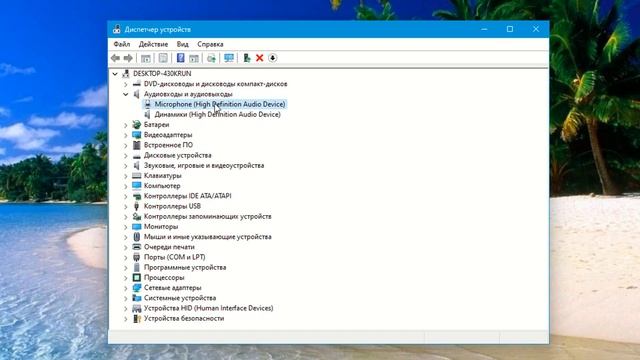The height and width of the screenshot is (360, 640).
Task: Click the red X uninstall device icon
Action: pyautogui.click(x=260, y=58)
